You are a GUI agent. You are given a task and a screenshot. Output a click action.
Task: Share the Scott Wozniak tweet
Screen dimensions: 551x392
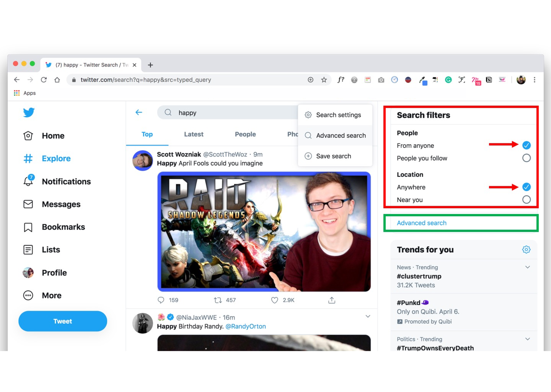point(332,300)
